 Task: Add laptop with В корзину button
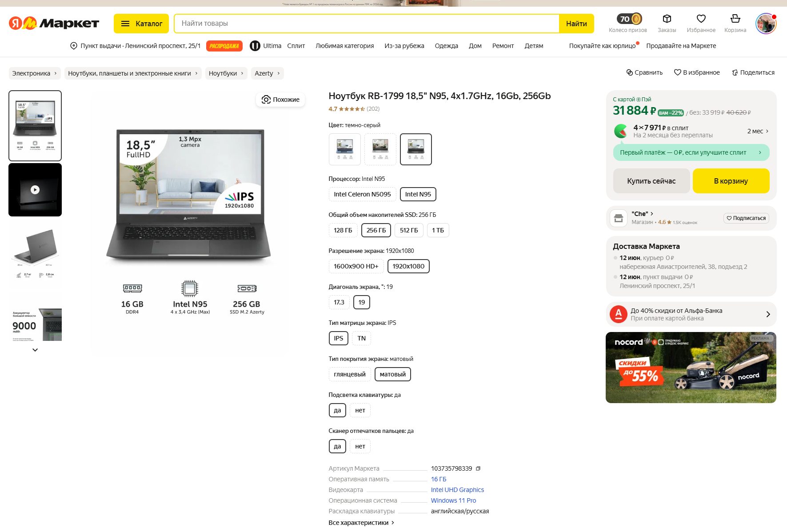click(x=731, y=181)
